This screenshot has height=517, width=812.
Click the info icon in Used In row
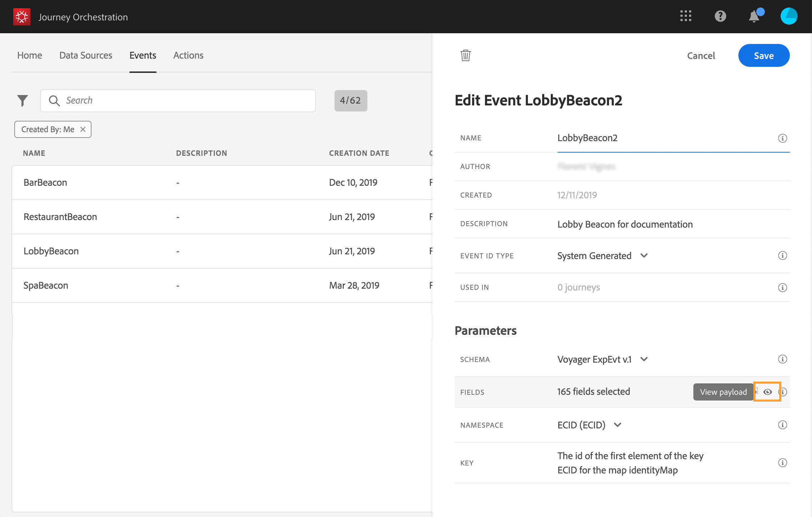[x=782, y=288]
